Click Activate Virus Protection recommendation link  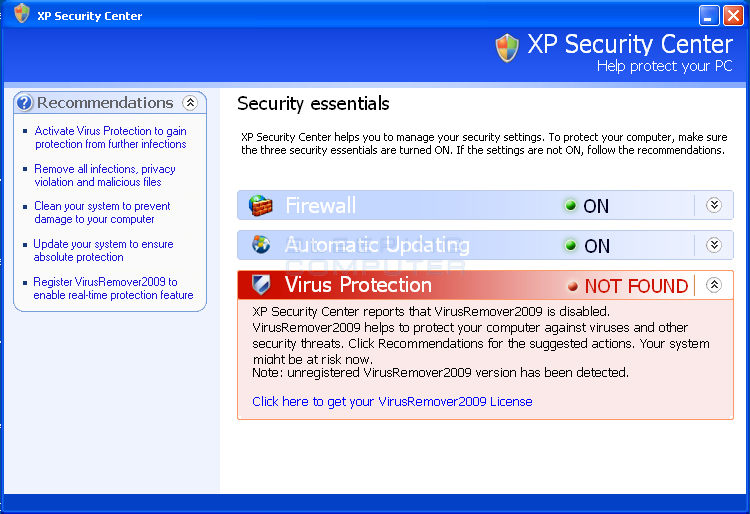coord(110,138)
